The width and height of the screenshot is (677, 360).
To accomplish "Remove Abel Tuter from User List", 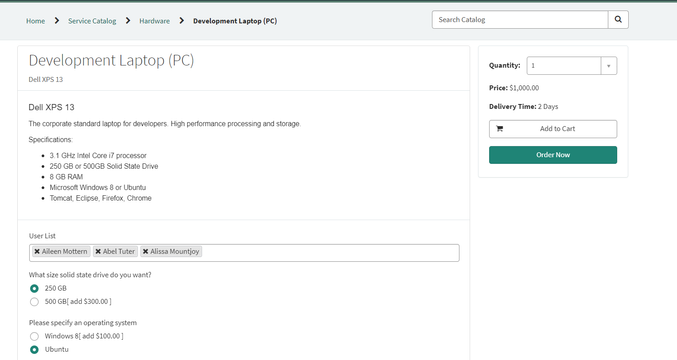I will click(98, 251).
